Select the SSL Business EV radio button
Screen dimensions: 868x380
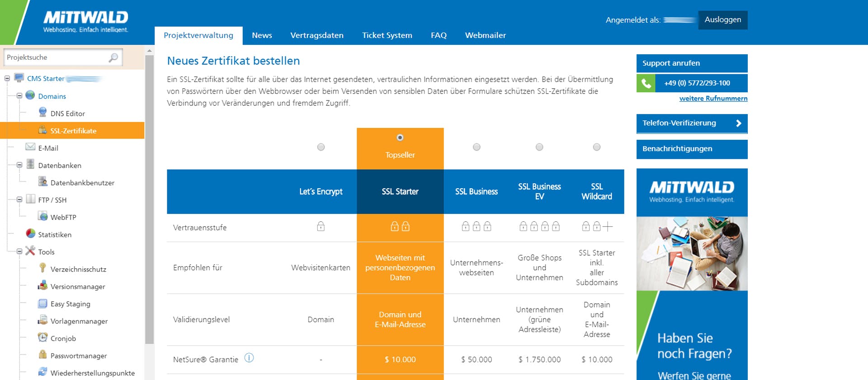(539, 147)
